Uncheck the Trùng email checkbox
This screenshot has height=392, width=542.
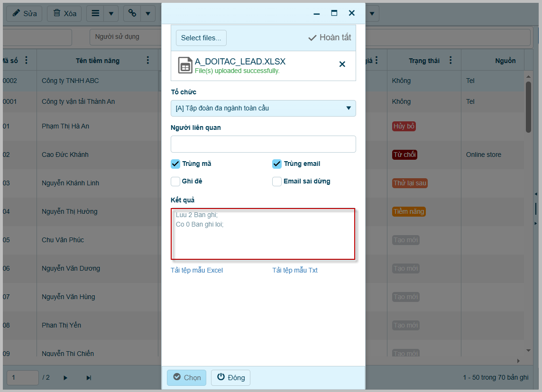point(277,164)
